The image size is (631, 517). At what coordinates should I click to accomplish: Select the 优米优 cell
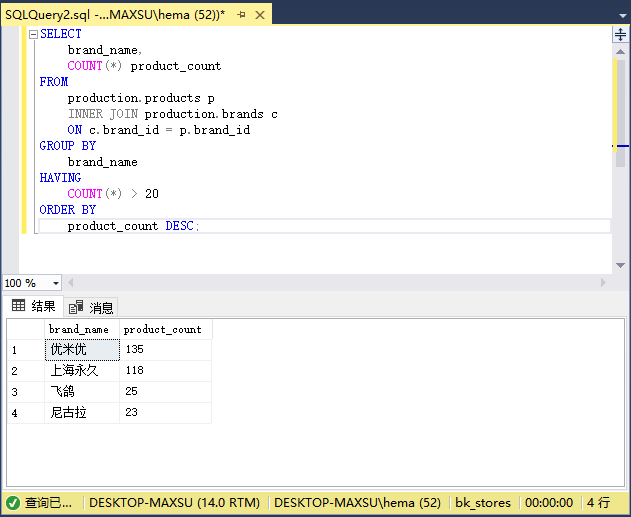(x=82, y=350)
